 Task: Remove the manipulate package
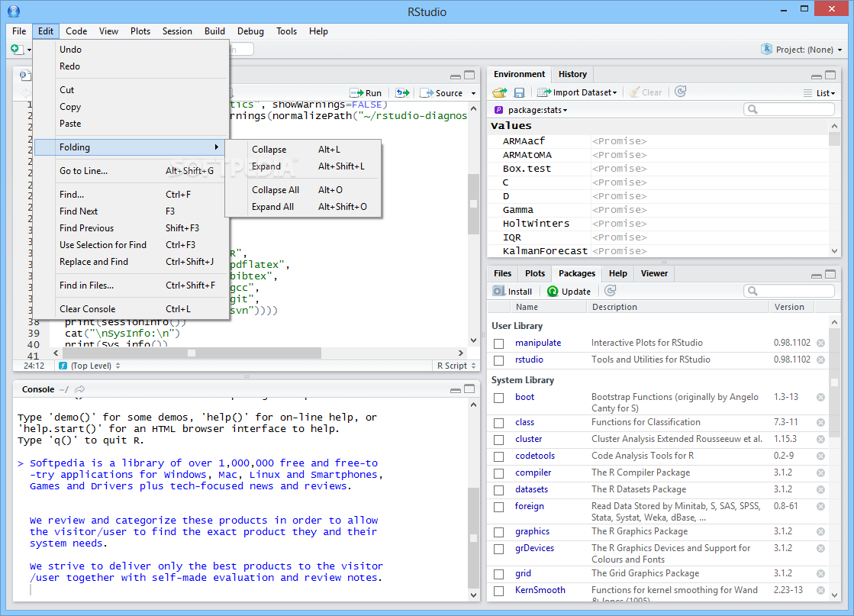coord(820,343)
